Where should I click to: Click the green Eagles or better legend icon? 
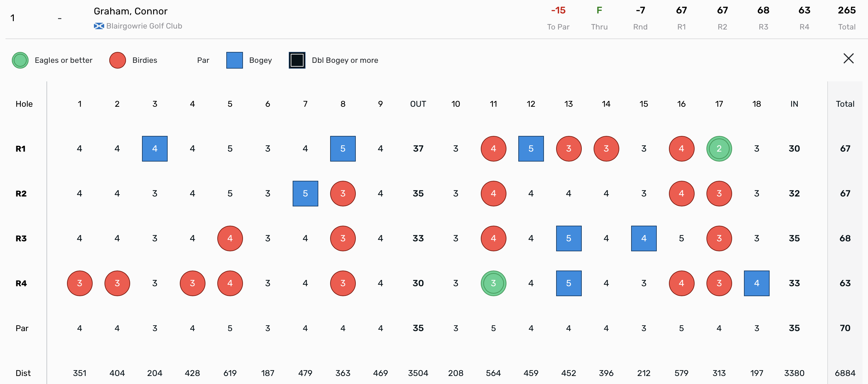click(20, 60)
